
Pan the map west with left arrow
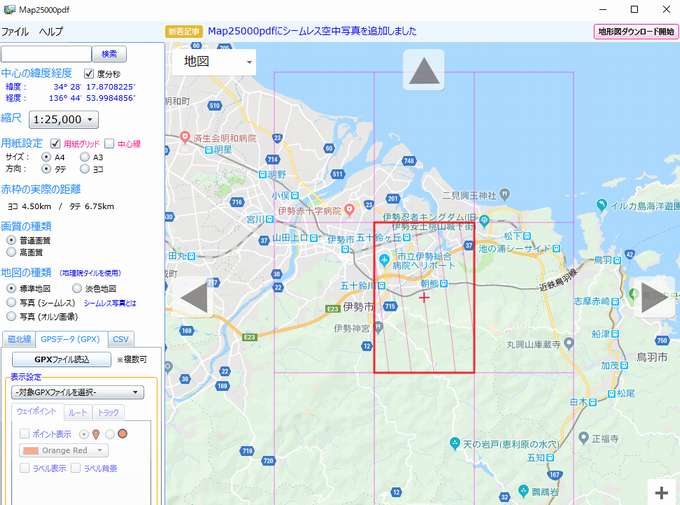click(x=193, y=297)
